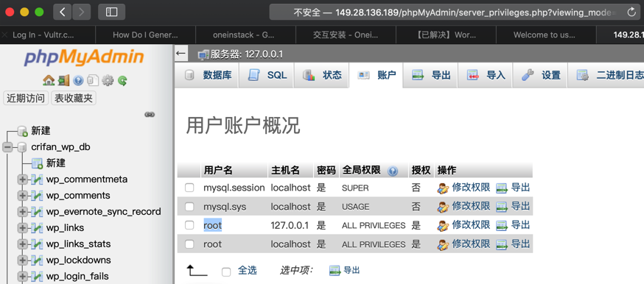Check the mysql.sys user checkbox

click(189, 207)
